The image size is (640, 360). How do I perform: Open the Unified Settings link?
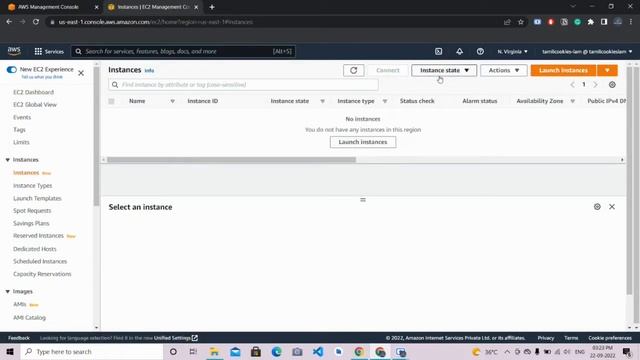pos(176,338)
